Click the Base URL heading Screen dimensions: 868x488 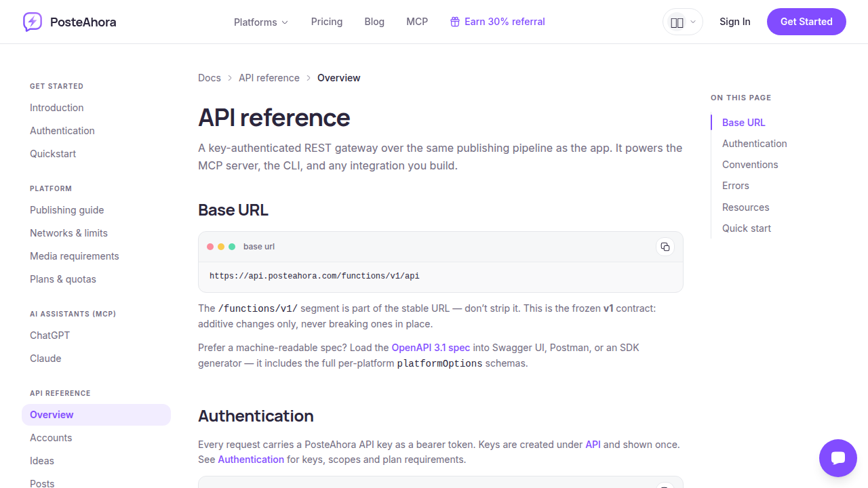tap(233, 210)
